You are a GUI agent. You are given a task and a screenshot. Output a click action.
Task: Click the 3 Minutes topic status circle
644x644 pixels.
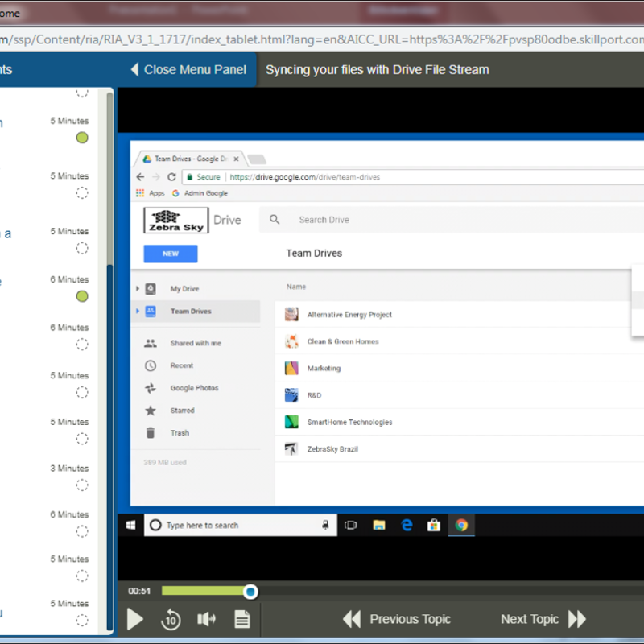[x=82, y=485]
